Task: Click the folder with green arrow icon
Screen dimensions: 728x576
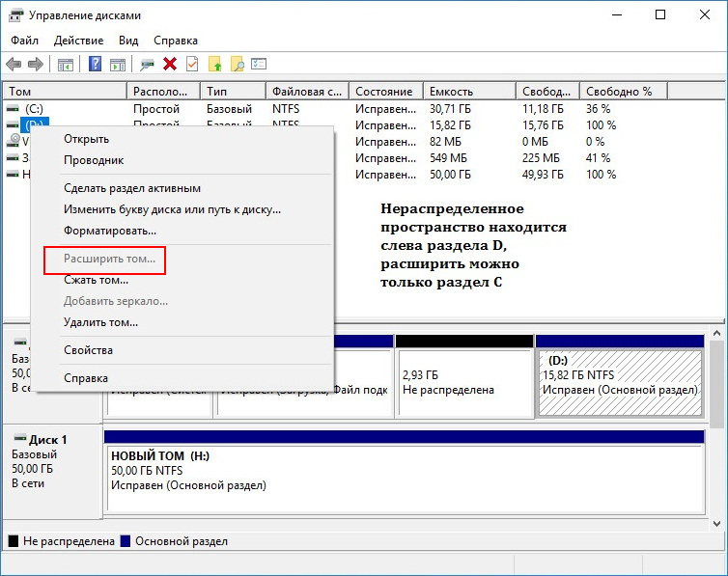Action: click(x=215, y=64)
